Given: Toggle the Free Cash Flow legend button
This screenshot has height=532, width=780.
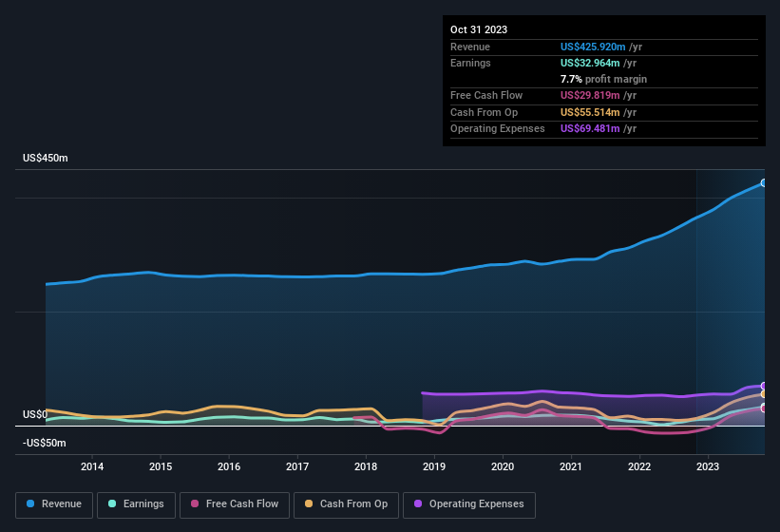Looking at the screenshot, I should (x=235, y=504).
